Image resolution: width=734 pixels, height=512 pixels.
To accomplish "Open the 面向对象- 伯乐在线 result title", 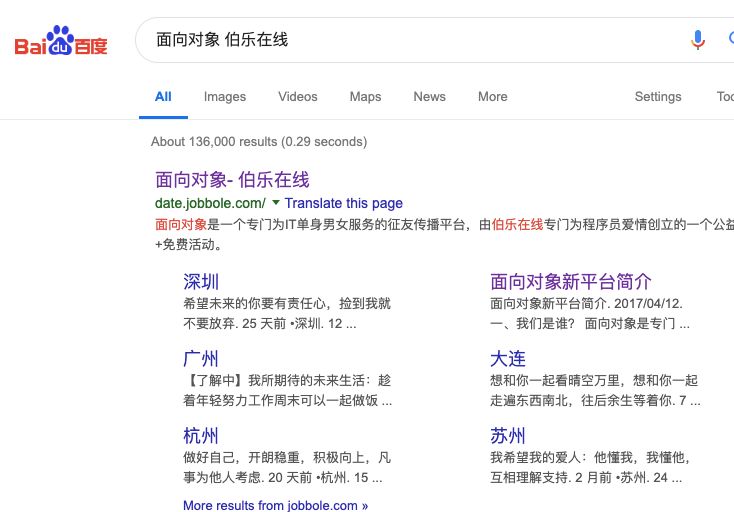I will pos(232,180).
